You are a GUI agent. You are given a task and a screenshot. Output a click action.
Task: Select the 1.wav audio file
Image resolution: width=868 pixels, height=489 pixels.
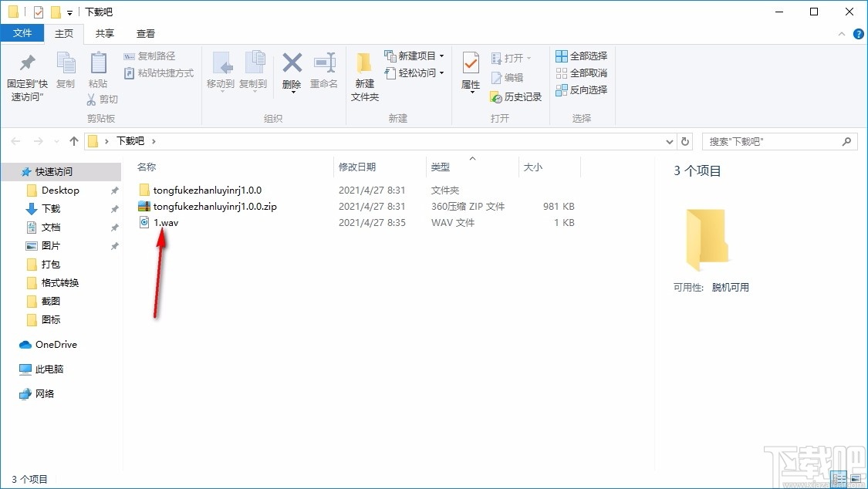(168, 222)
